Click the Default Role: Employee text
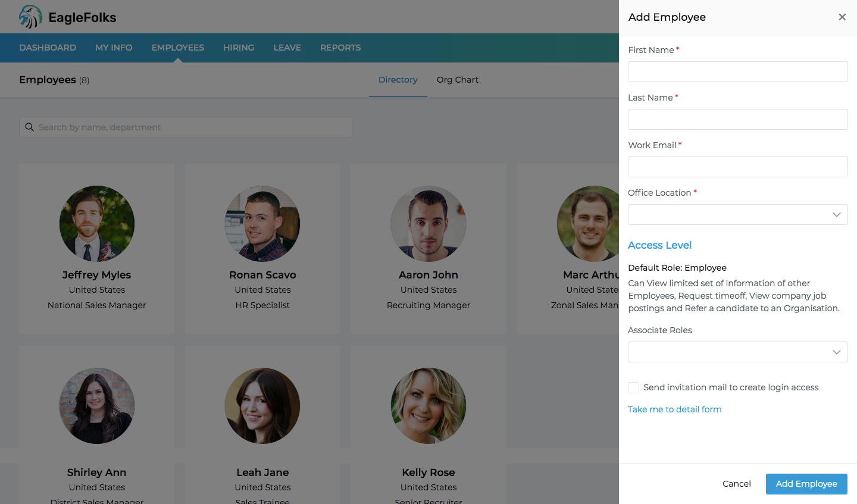Screen dimensions: 857x504 [x=677, y=268]
